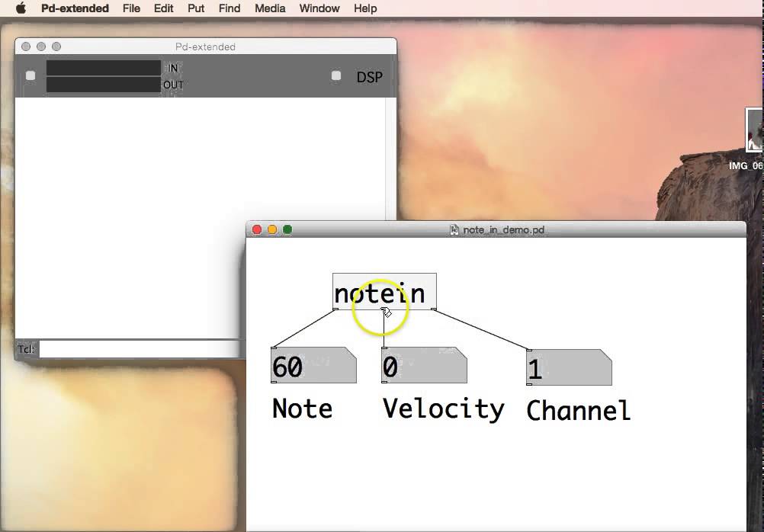Open the Window menu
764x532 pixels.
pyautogui.click(x=319, y=8)
